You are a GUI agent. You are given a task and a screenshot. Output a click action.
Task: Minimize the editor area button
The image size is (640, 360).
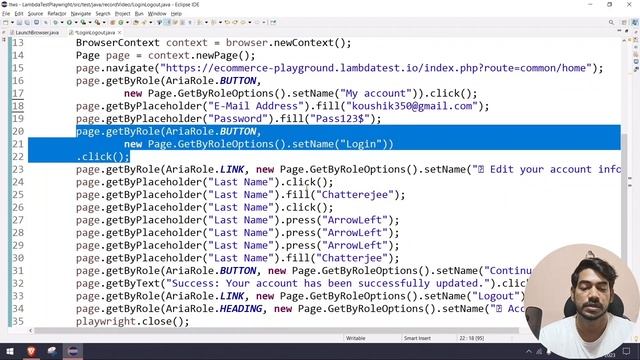click(619, 31)
